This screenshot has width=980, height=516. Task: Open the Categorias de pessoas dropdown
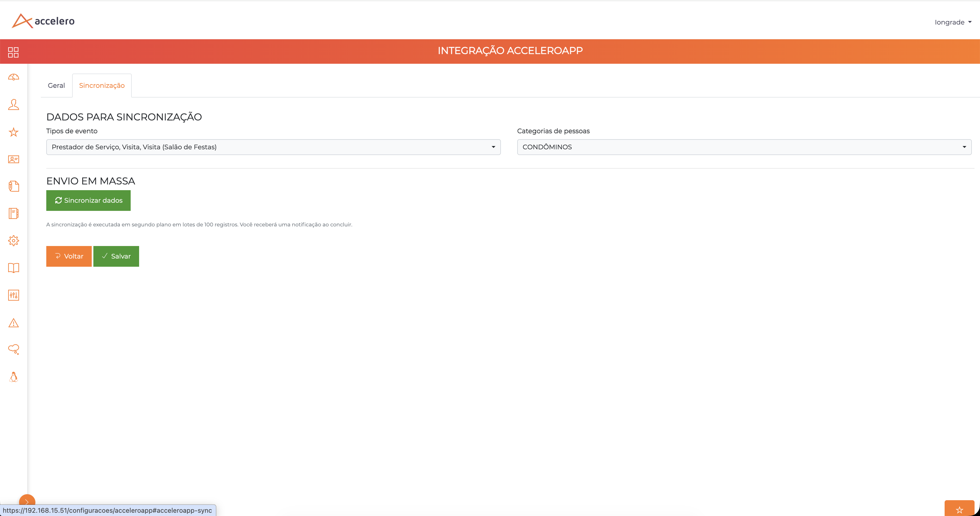(744, 147)
